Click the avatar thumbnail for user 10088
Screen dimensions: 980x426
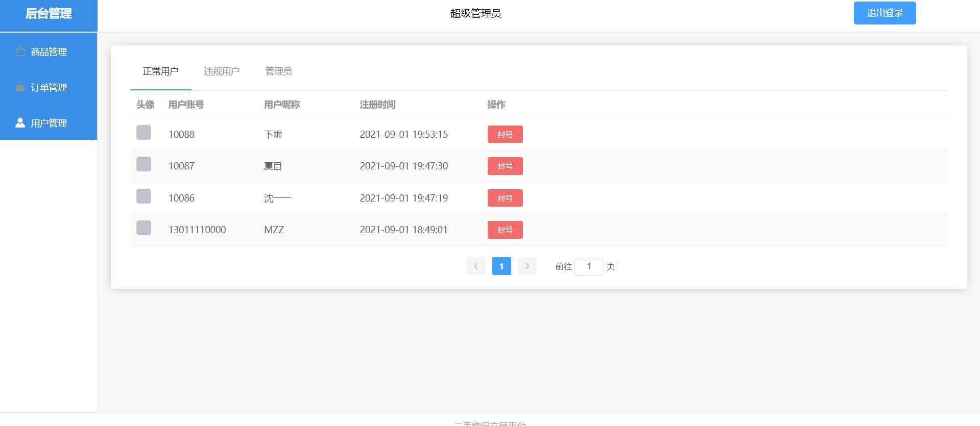144,132
